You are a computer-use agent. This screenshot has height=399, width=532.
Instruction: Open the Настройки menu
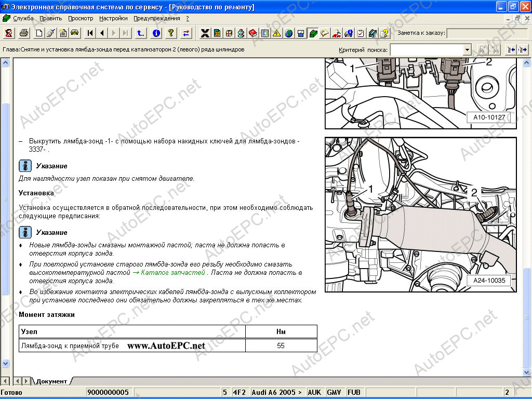(113, 18)
